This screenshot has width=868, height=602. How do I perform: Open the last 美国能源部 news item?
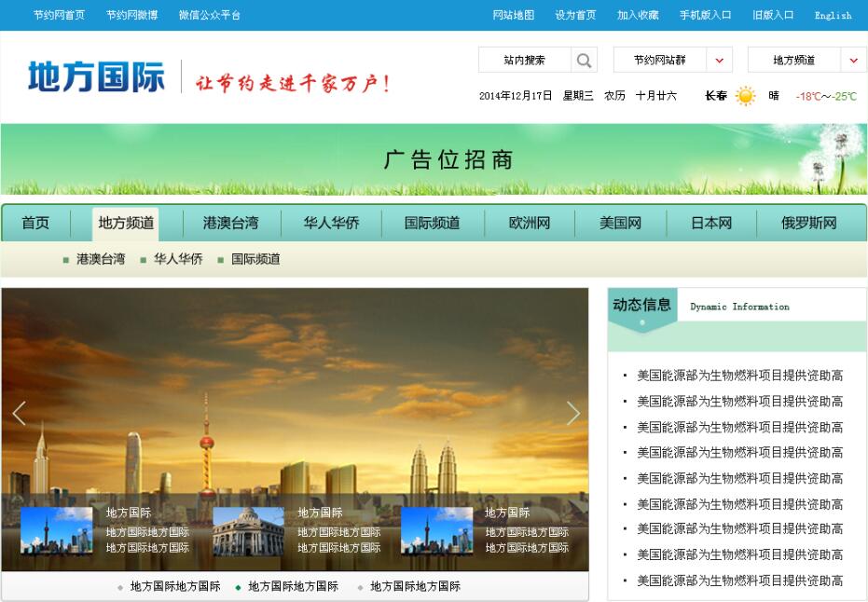(739, 581)
